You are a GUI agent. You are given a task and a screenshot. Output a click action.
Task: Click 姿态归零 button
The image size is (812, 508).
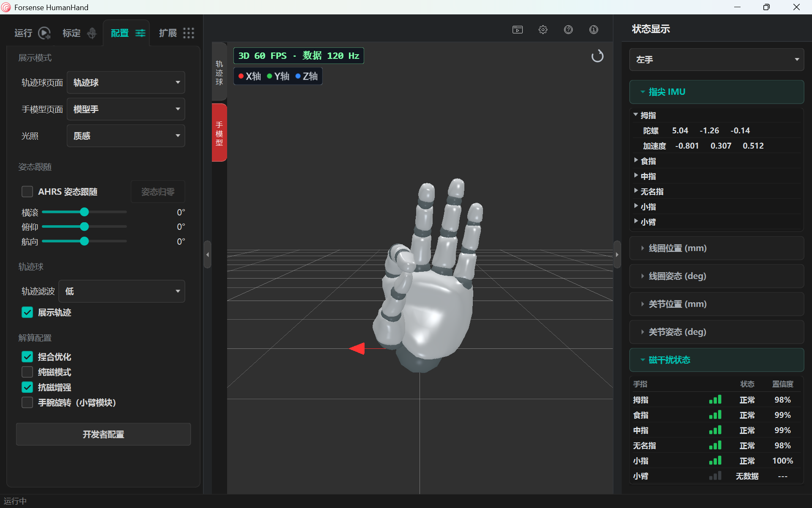158,192
